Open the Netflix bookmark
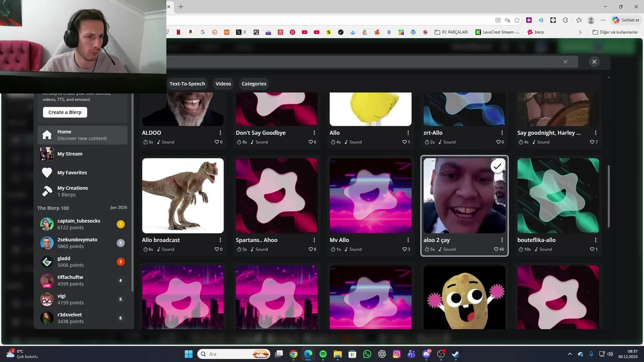Viewport: 644px width, 362px height. 178,32
